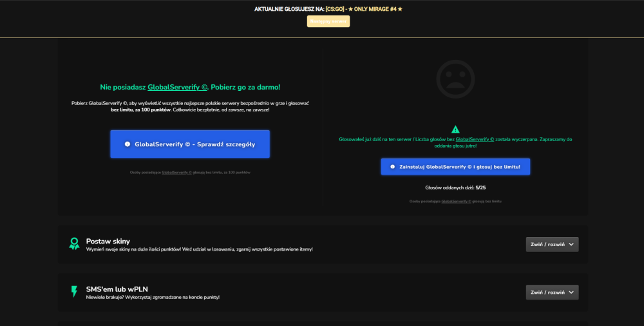Click the SMS'em lub wPLN heading

tap(117, 289)
